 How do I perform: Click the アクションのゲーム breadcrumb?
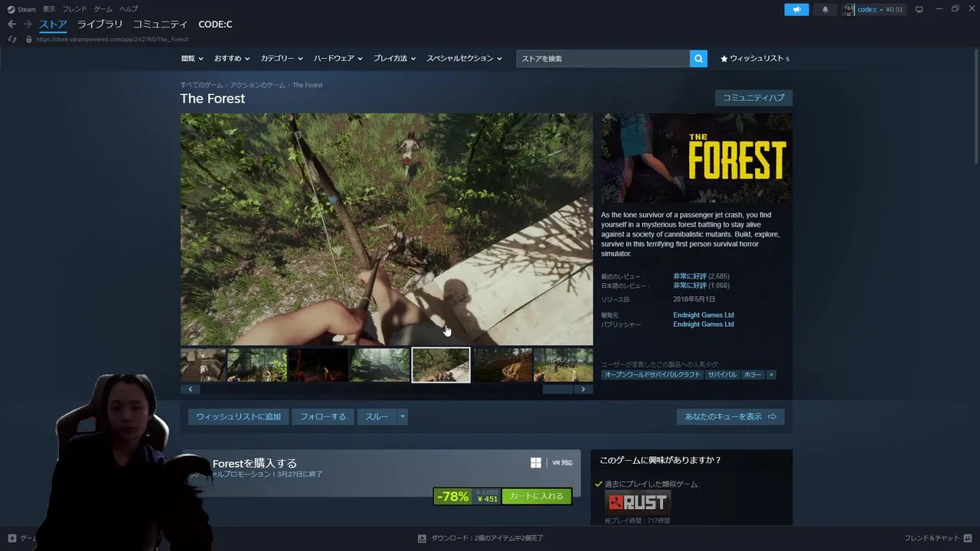click(257, 85)
